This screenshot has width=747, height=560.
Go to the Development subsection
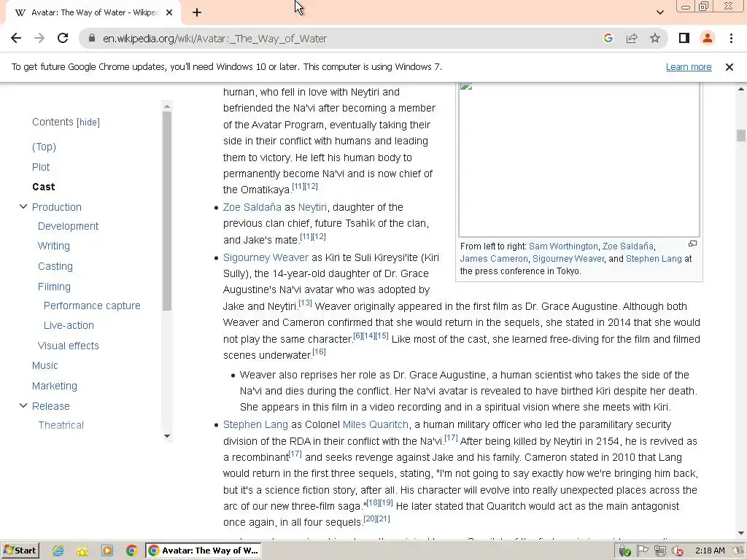click(68, 226)
